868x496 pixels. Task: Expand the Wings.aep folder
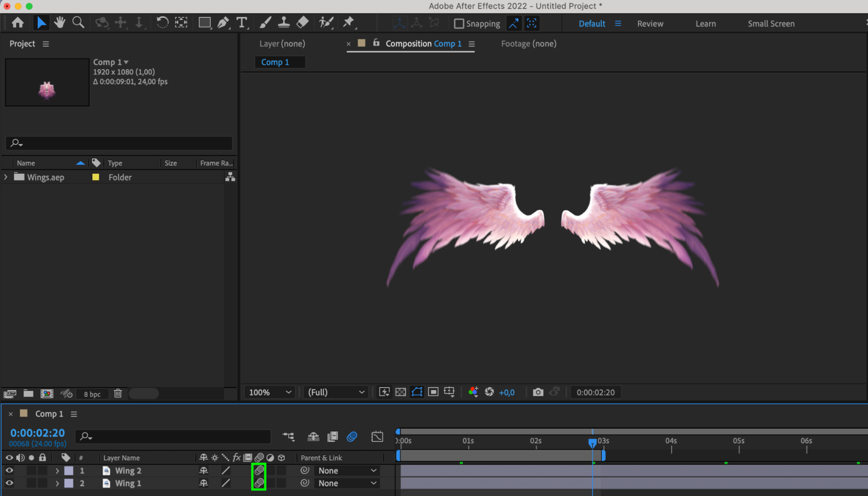click(6, 177)
